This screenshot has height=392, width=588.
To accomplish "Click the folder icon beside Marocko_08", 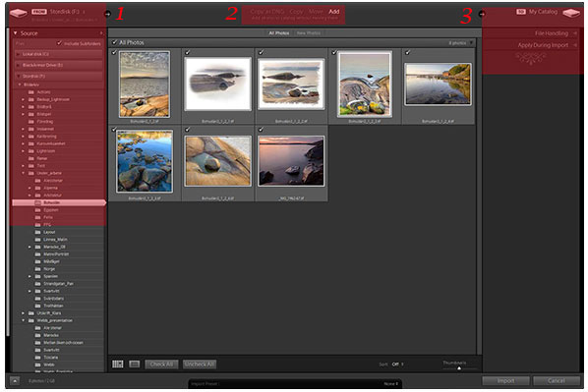I will click(38, 247).
